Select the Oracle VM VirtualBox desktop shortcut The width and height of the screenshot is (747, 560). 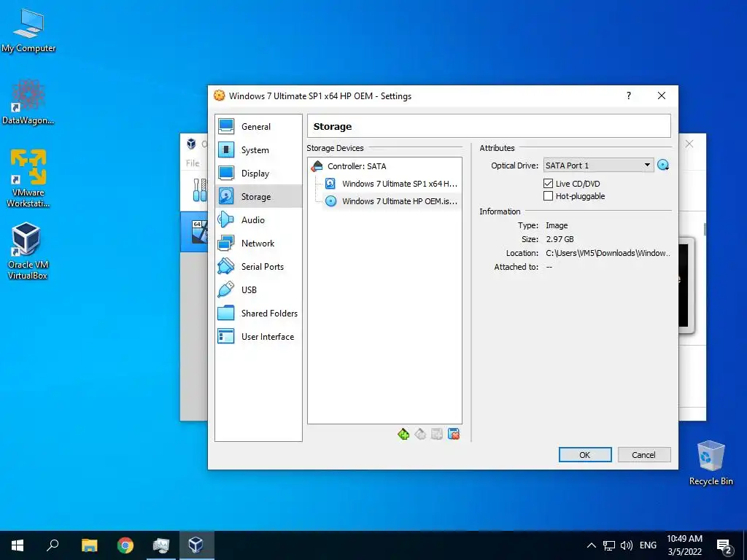point(28,251)
